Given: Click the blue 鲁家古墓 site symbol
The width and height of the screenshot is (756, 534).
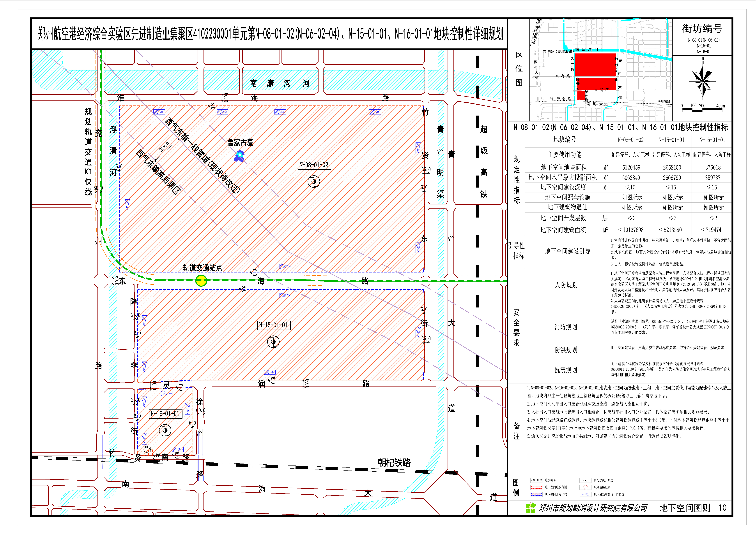Looking at the screenshot, I should [x=239, y=156].
